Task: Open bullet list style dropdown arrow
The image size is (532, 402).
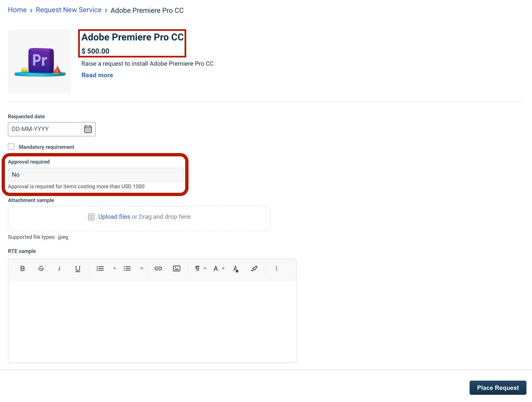Action: pyautogui.click(x=142, y=269)
